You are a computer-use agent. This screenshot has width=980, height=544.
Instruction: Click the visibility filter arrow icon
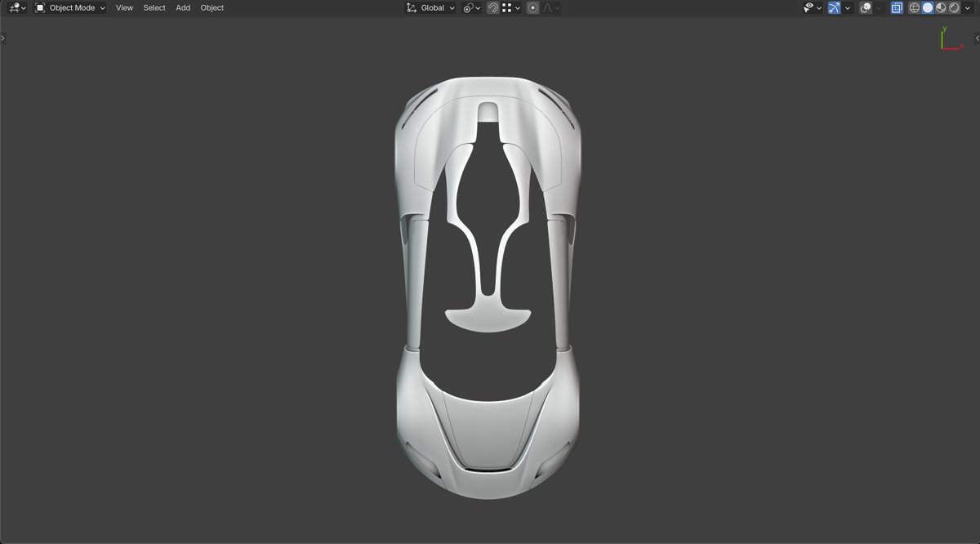tap(818, 7)
